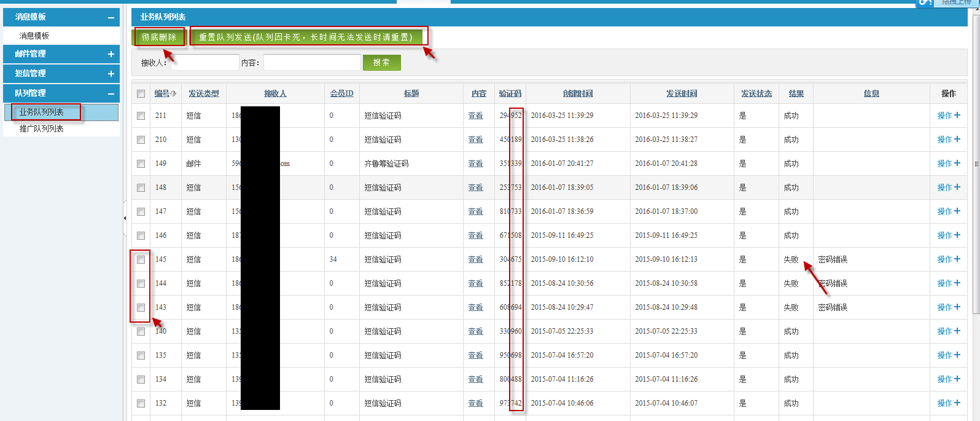Click the left panel collapse arrow handle

point(125,218)
